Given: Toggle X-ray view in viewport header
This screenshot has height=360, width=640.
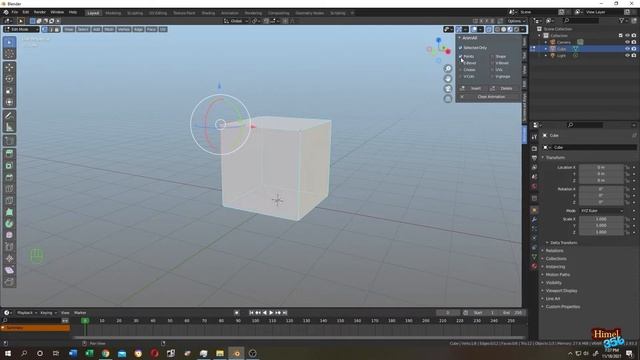Looking at the screenshot, I should click(489, 29).
